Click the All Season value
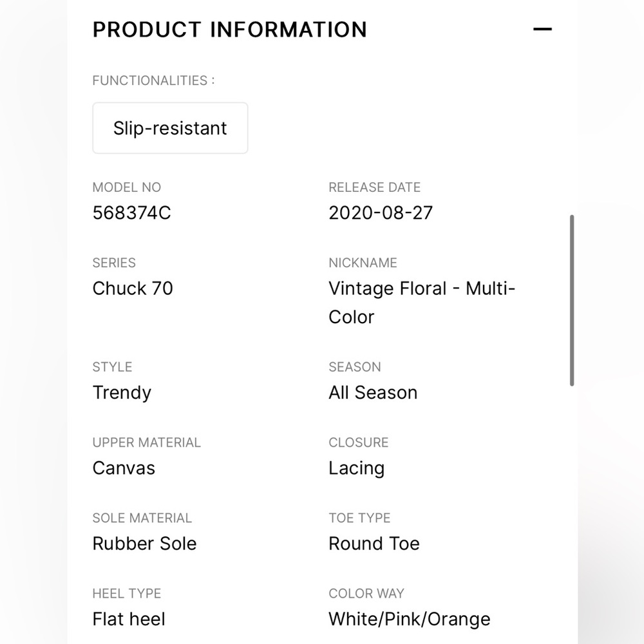This screenshot has height=644, width=644. [x=373, y=393]
